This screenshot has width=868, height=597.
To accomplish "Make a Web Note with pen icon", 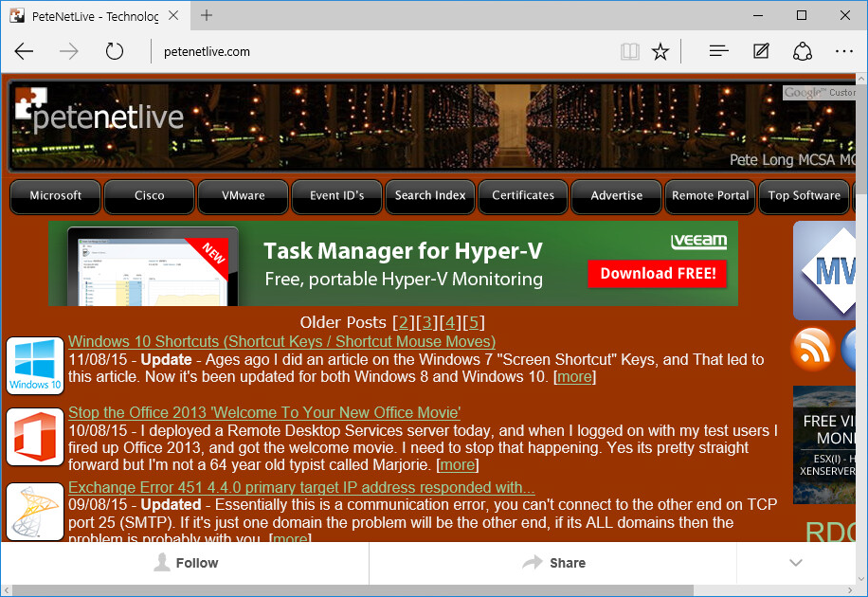I will point(761,51).
